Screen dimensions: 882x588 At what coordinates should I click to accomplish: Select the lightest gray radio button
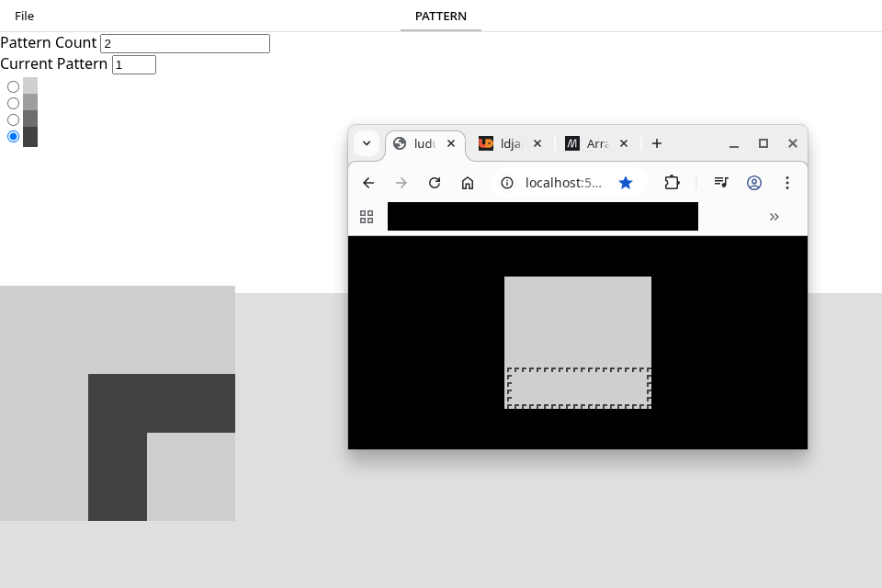(x=14, y=86)
